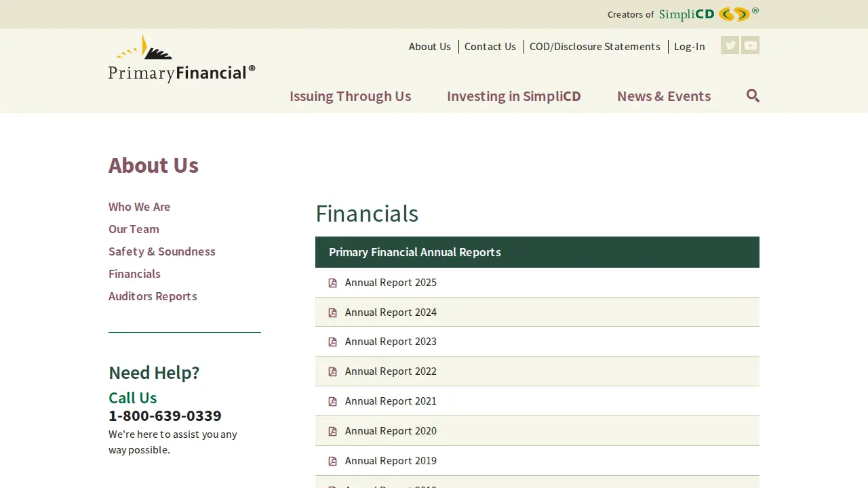
Task: Open the Annual Report 2019 document
Action: [391, 461]
